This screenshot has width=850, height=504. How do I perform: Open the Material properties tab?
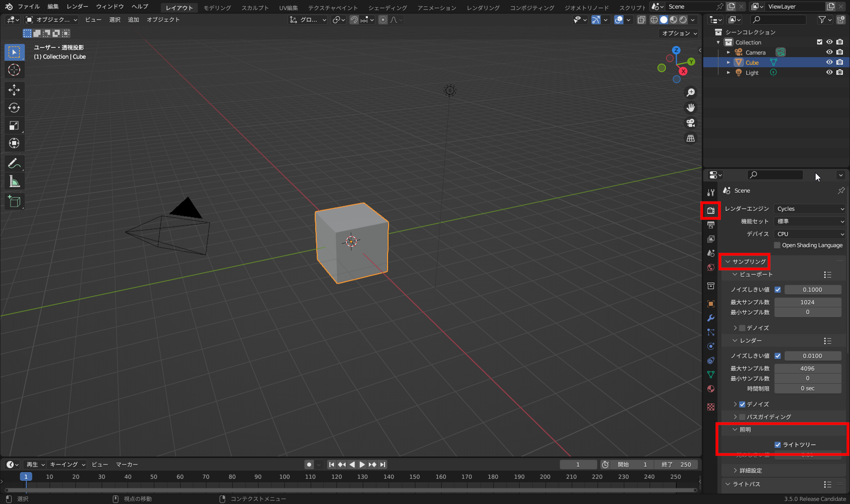pyautogui.click(x=711, y=389)
